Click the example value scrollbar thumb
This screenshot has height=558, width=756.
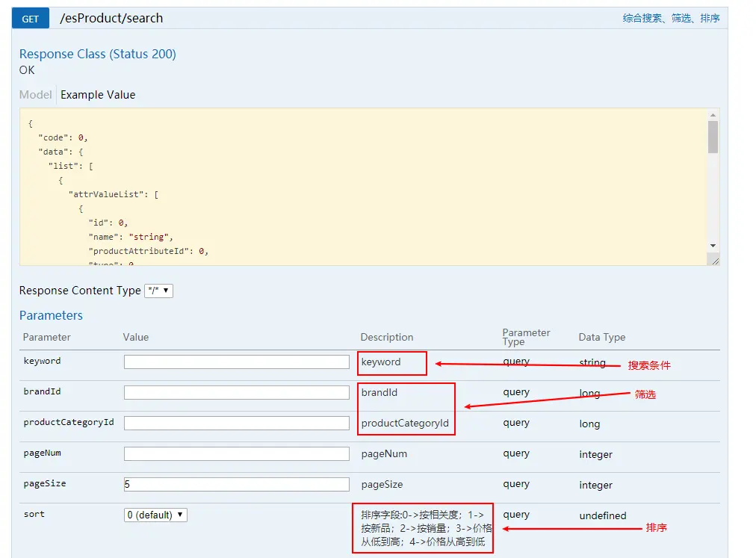[x=713, y=137]
